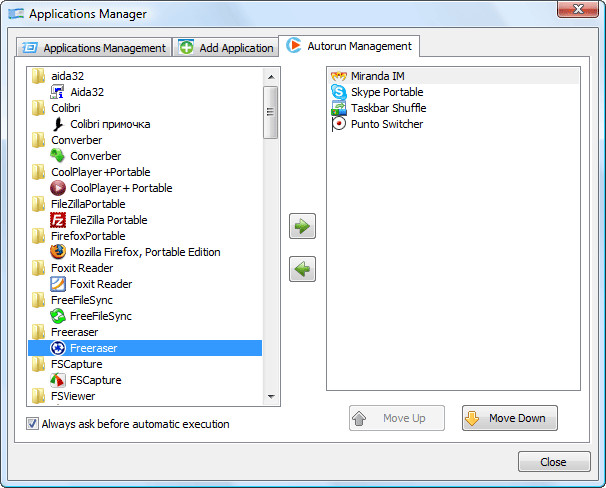
Task: Remove from autorun with left arrow button
Action: click(x=302, y=269)
